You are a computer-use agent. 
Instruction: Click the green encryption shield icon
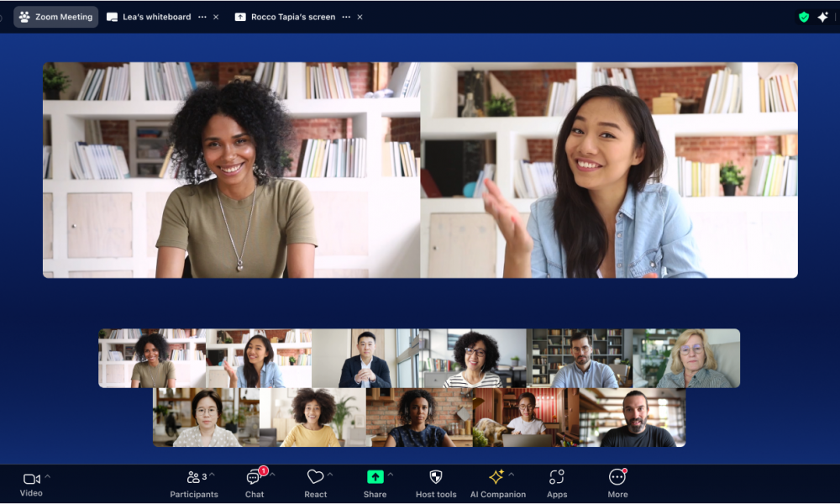pyautogui.click(x=804, y=17)
